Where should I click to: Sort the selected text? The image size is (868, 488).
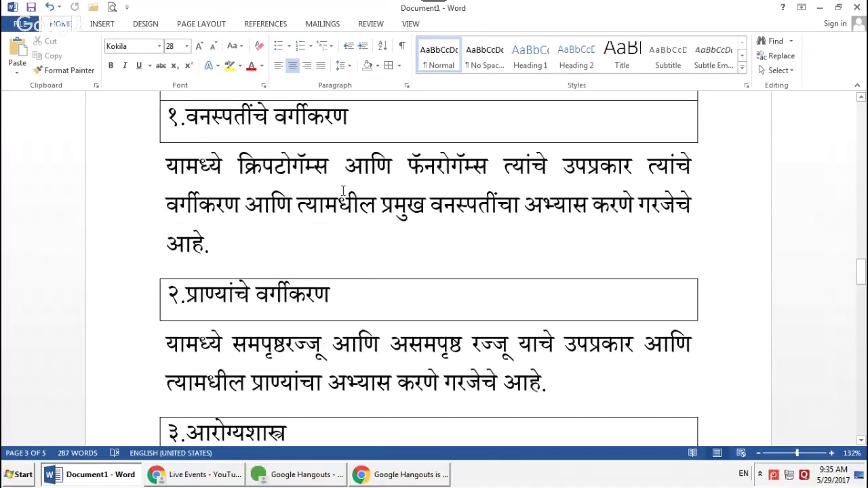click(382, 46)
